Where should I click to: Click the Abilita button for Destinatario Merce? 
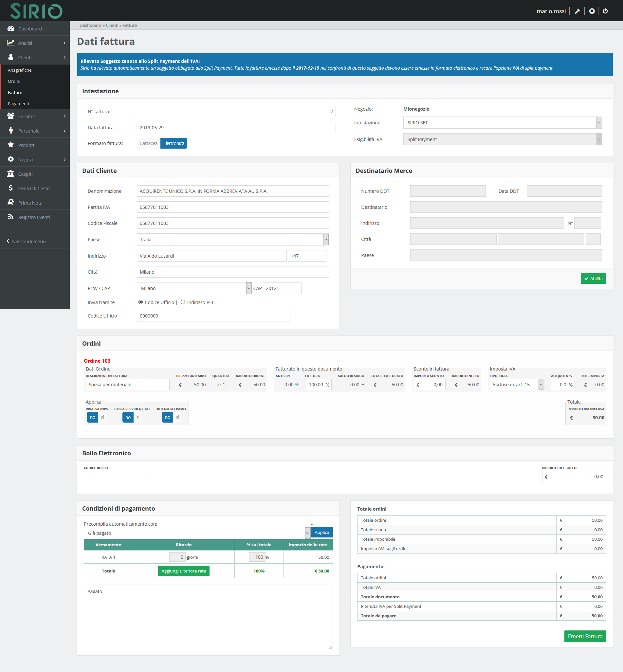point(593,278)
